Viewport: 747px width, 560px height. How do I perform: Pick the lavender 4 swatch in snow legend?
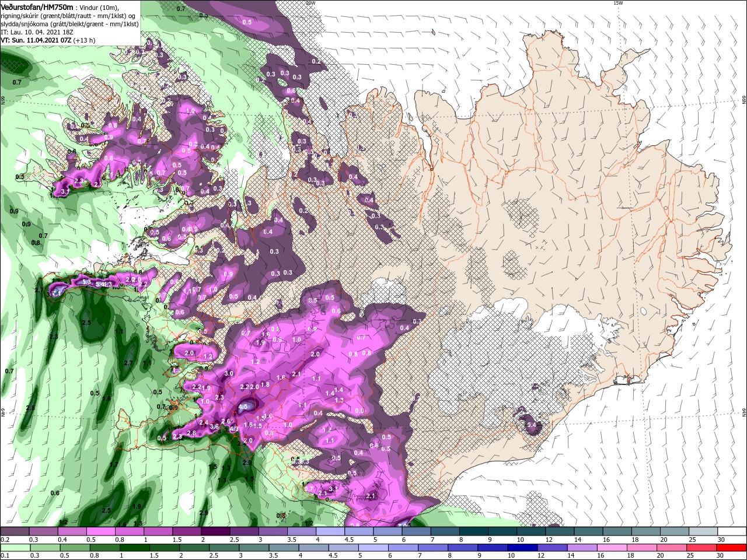click(x=329, y=531)
